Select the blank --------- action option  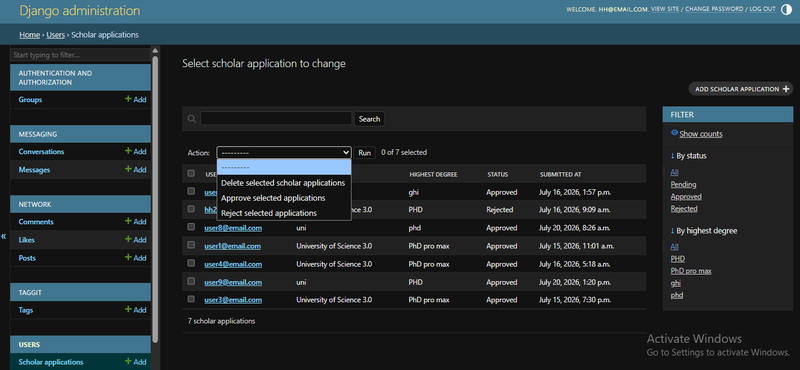[x=284, y=167]
